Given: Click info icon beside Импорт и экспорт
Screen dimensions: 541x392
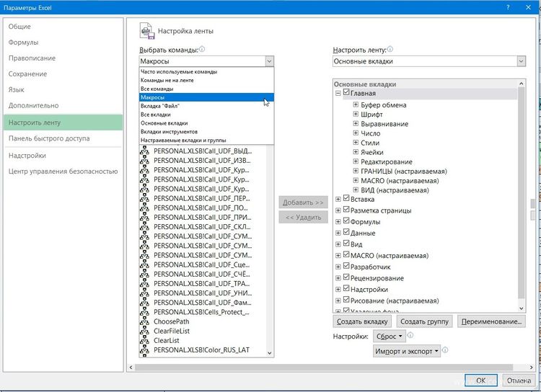Looking at the screenshot, I should 445,350.
